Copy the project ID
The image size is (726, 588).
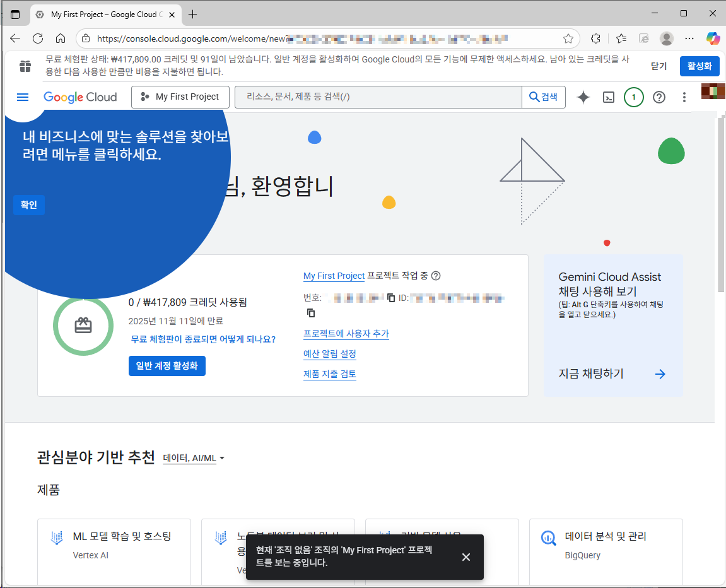click(x=311, y=313)
